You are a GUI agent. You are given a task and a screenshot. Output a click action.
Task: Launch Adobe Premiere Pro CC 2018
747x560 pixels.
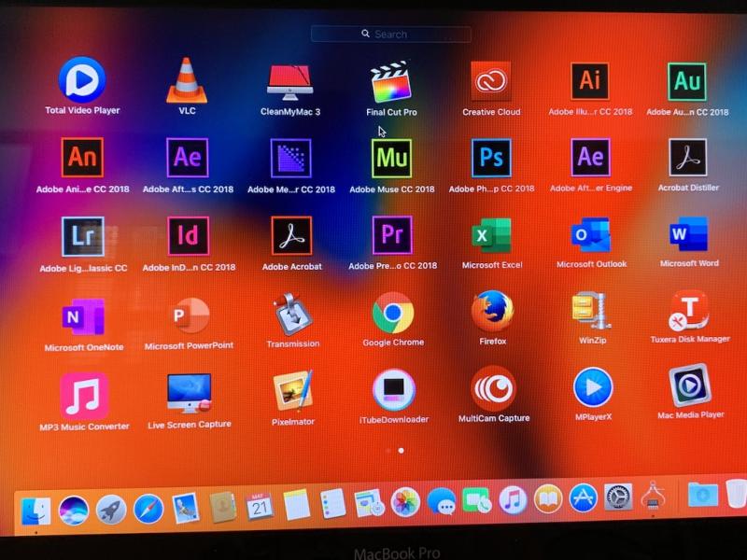(391, 235)
